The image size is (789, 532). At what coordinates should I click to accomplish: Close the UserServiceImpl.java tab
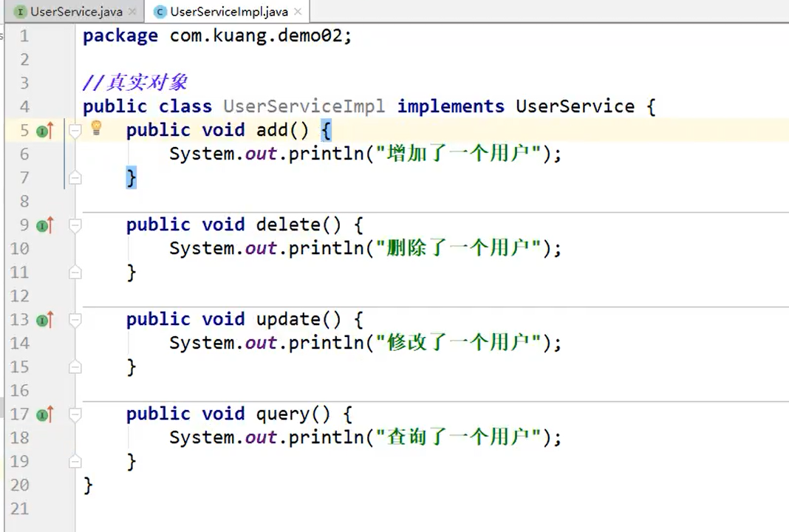pos(298,11)
